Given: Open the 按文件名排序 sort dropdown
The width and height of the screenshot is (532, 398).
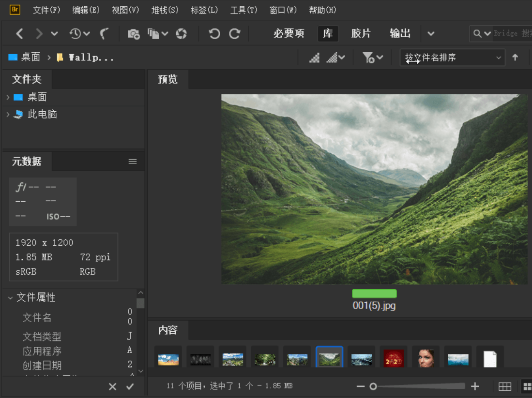Looking at the screenshot, I should (x=452, y=57).
